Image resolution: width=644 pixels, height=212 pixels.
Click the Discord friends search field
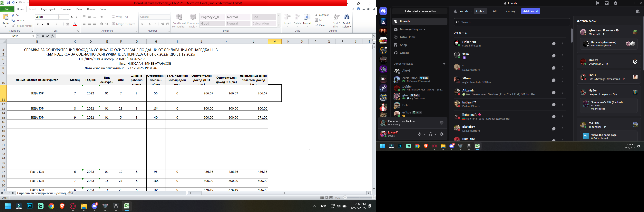point(512,22)
